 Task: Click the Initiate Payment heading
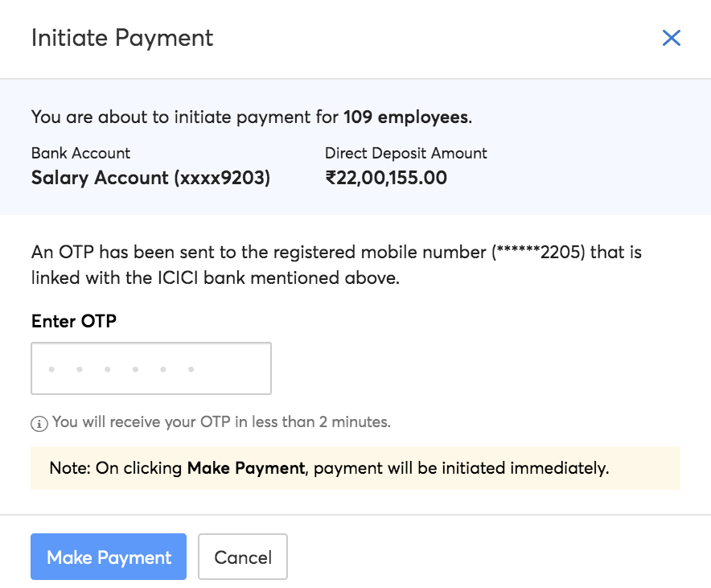click(x=122, y=38)
